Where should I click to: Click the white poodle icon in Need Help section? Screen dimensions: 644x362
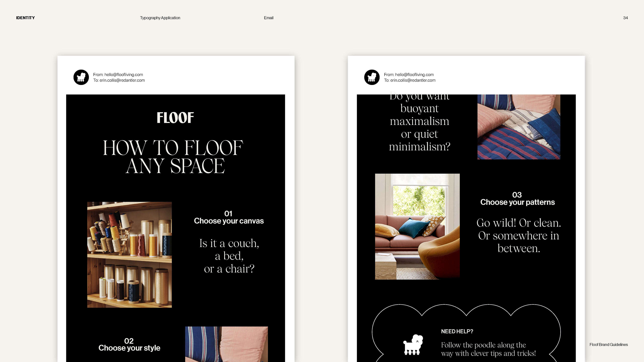[413, 345]
